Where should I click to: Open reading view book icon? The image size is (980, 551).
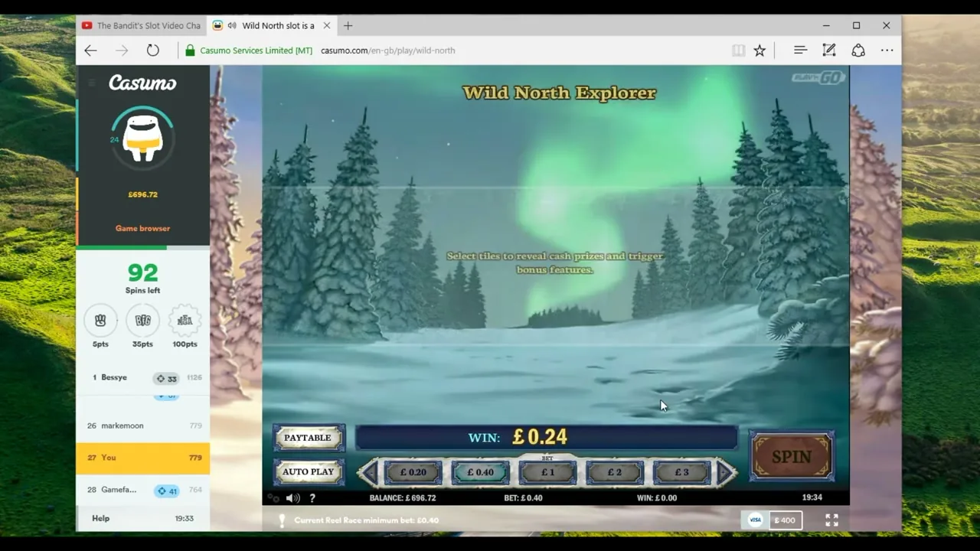pos(738,51)
